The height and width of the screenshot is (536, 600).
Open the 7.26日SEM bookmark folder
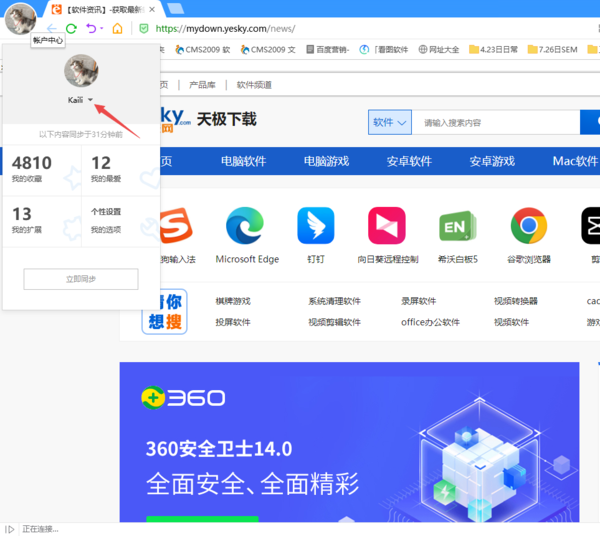pos(553,50)
